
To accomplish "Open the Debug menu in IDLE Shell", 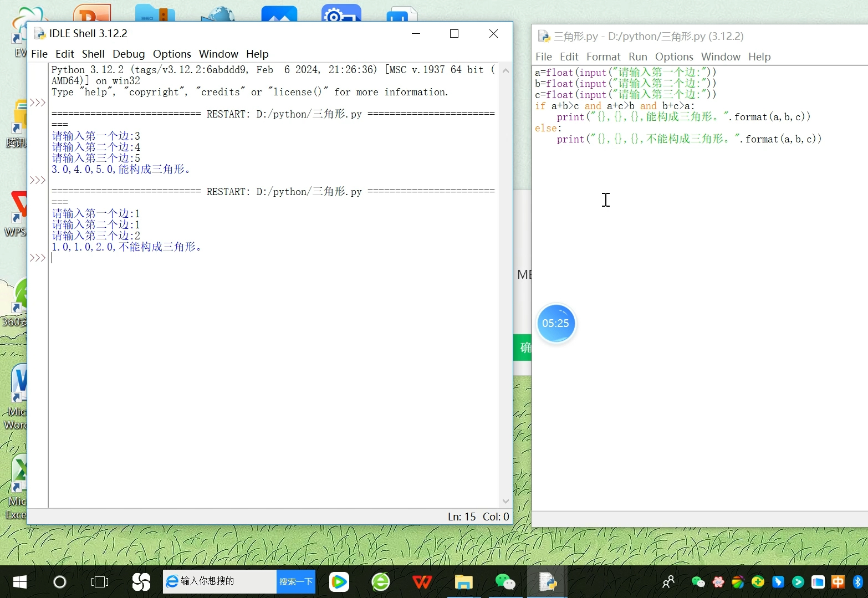I will [x=128, y=54].
